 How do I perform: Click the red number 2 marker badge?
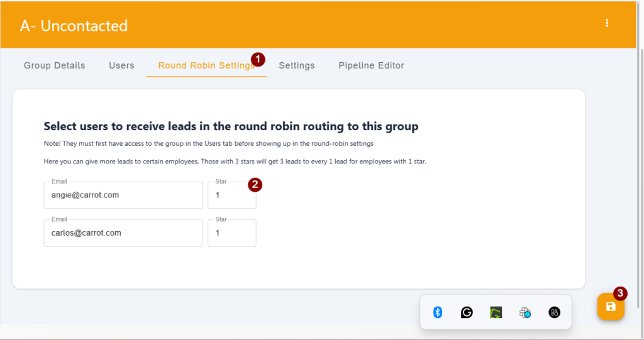tap(255, 185)
